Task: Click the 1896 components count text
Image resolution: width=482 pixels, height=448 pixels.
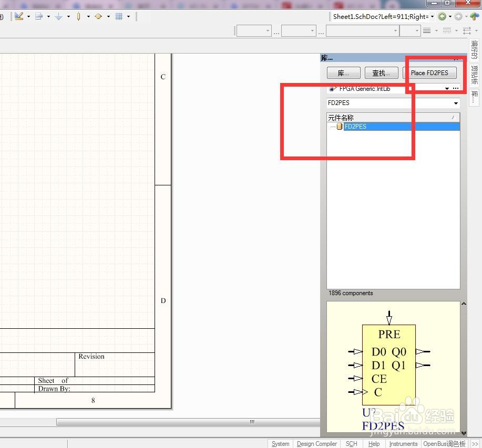Action: pos(351,293)
